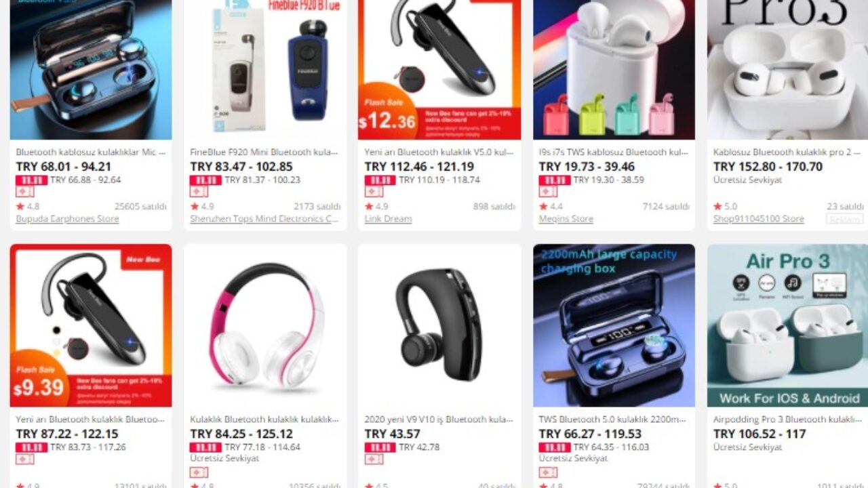Go to Shop911045100 Store
The image size is (868, 488).
[x=758, y=219]
